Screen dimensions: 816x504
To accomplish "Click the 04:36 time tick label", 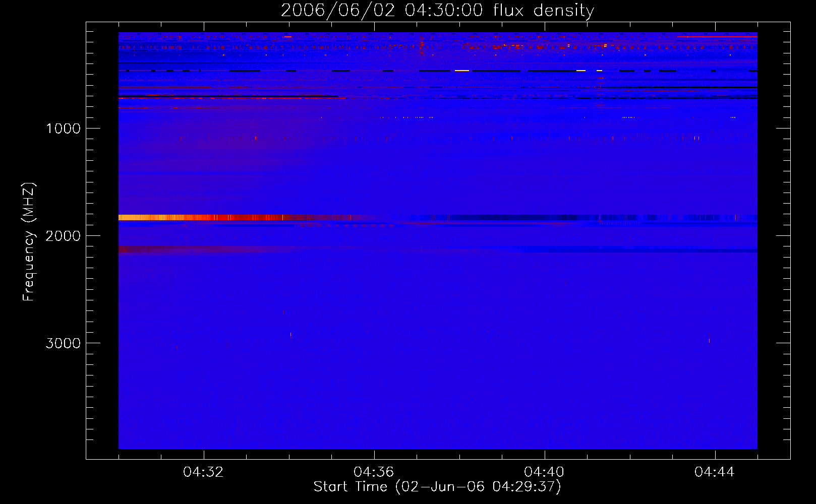I will [x=374, y=472].
